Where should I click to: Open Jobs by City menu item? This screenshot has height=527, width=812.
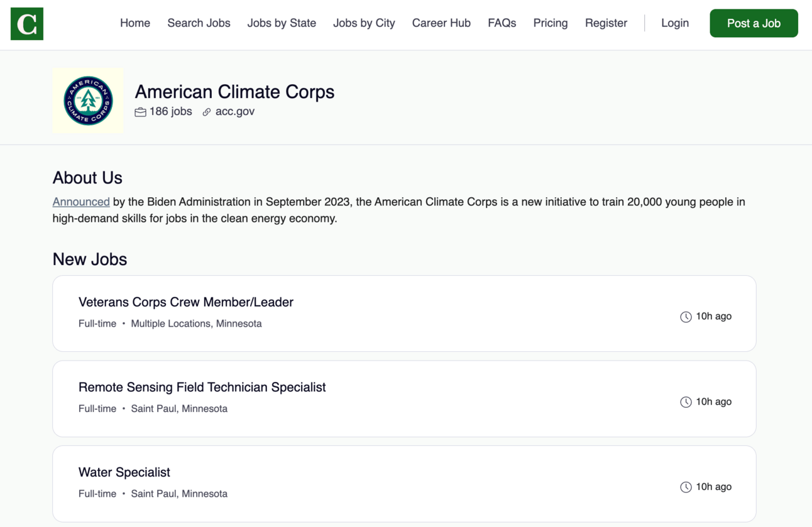(364, 23)
